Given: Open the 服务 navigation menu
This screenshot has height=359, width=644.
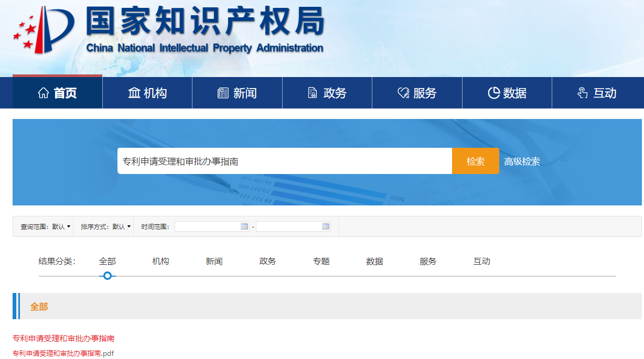Looking at the screenshot, I should coord(417,93).
